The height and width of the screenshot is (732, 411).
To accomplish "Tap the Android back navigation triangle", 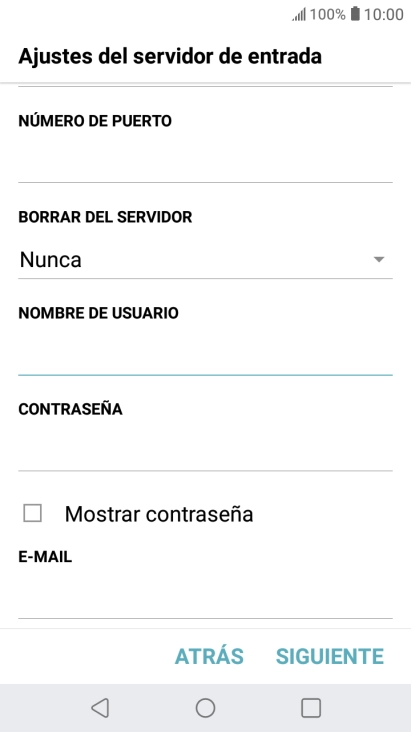I will (x=100, y=708).
